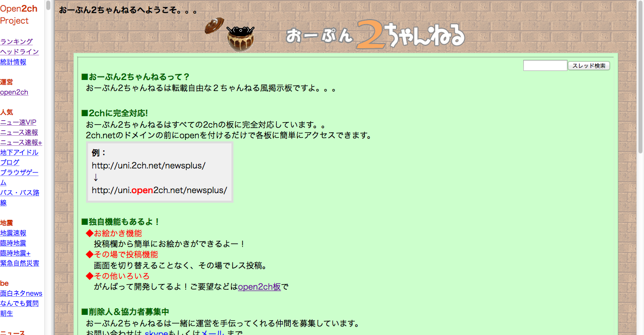Click the 地震 category heading

(7, 223)
